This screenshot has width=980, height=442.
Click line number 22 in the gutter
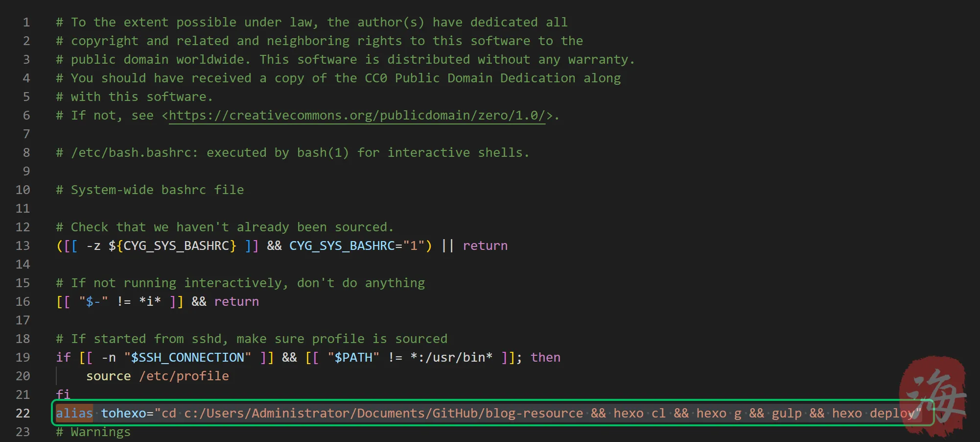[x=23, y=414]
